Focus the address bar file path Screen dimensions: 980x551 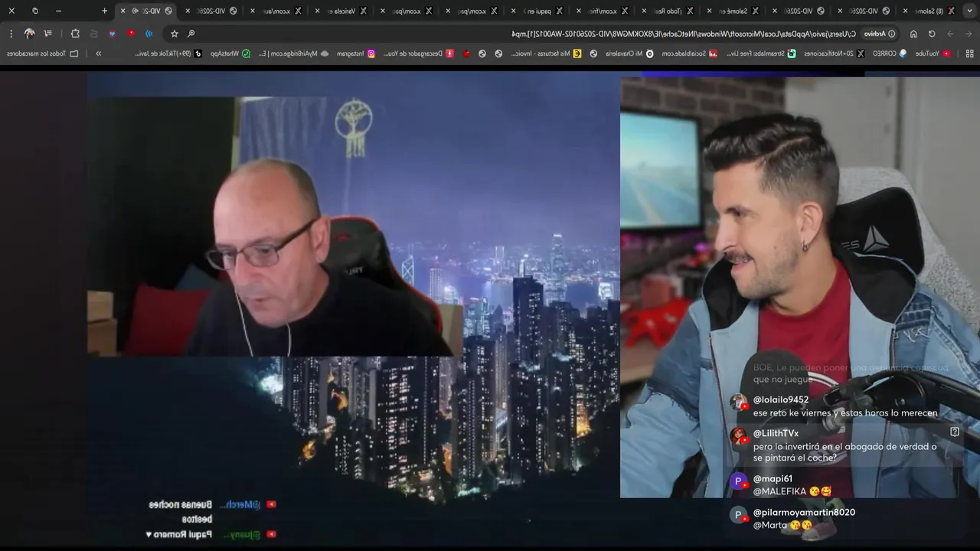tap(685, 34)
